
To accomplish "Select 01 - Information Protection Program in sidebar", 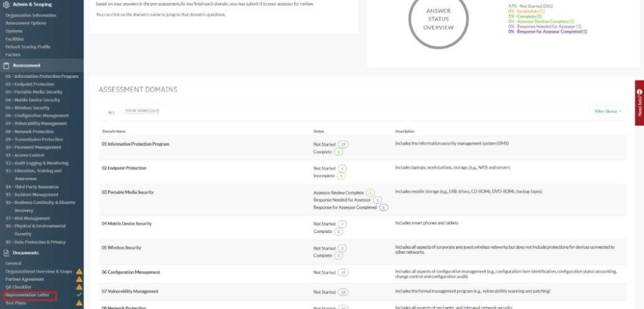I will [42, 77].
